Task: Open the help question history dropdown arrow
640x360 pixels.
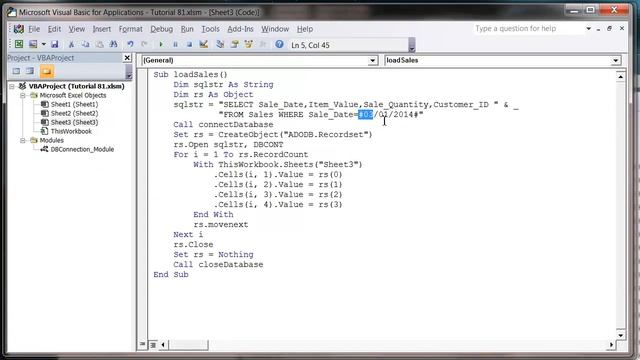Action: (589, 29)
